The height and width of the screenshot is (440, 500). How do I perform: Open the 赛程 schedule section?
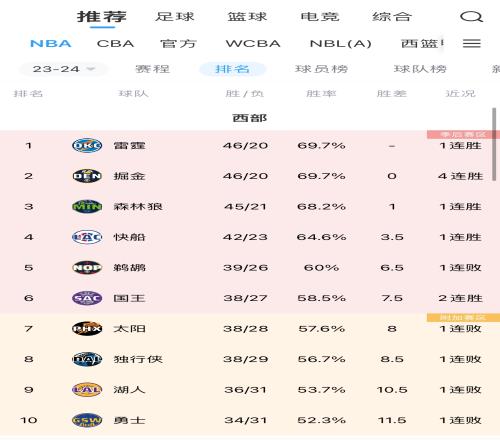pos(153,69)
